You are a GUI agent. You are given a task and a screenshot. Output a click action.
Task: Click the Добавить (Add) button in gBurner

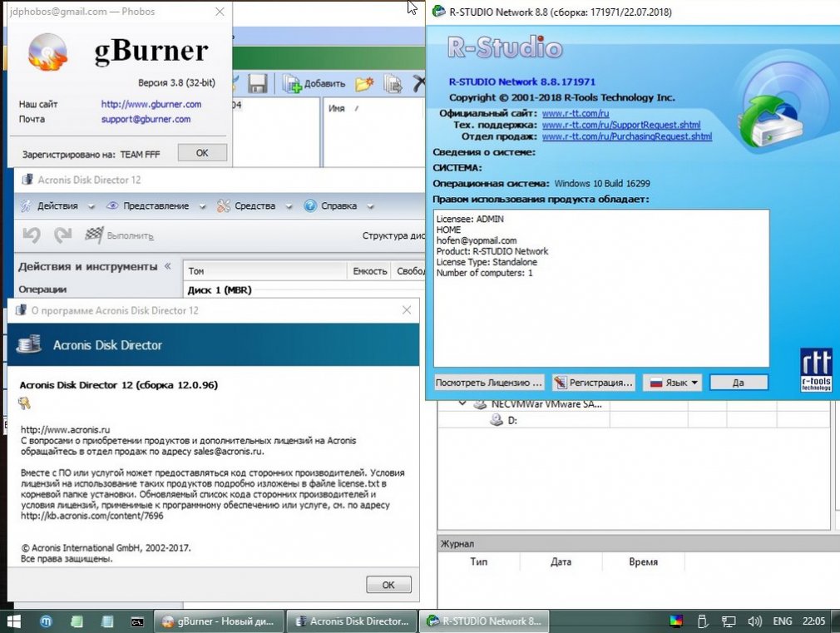[x=314, y=84]
